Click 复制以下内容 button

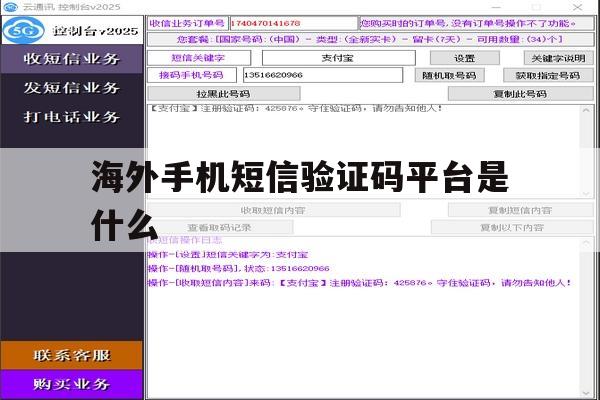coord(512,227)
